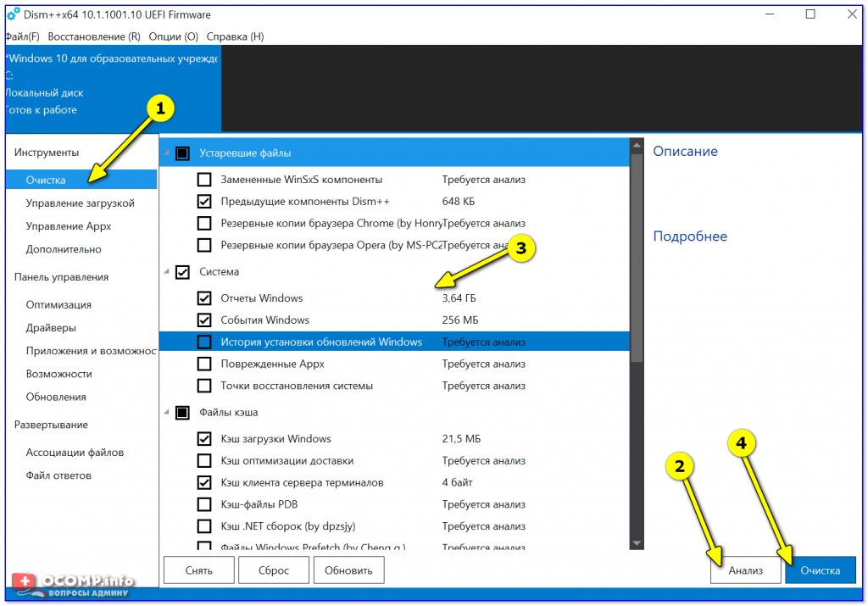868x606 pixels.
Task: Click the 21,5 МБ size value
Action: pos(461,439)
